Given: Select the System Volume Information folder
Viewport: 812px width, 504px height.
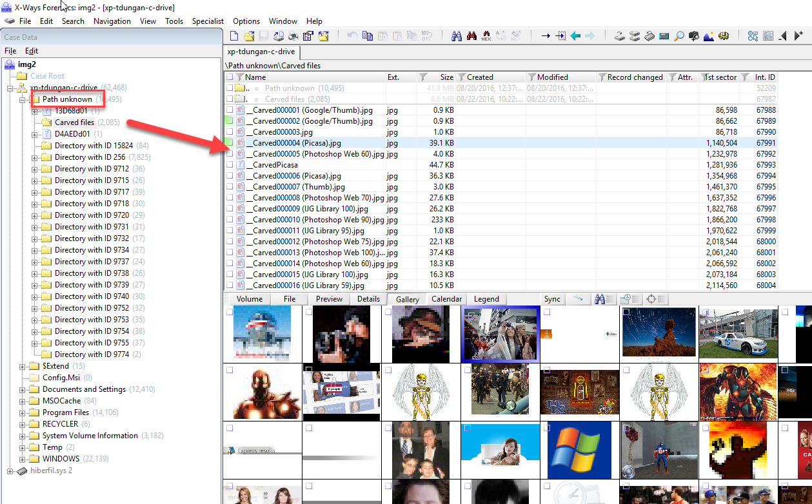Looking at the screenshot, I should click(90, 436).
